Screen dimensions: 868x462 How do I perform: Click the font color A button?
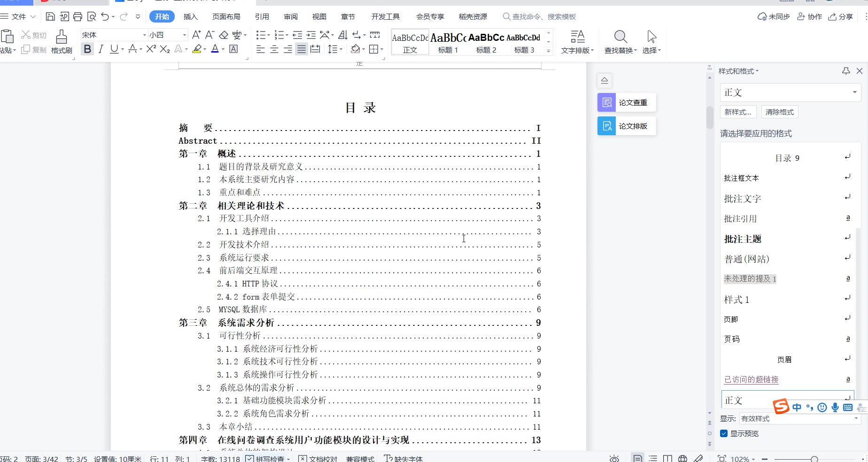(x=215, y=49)
